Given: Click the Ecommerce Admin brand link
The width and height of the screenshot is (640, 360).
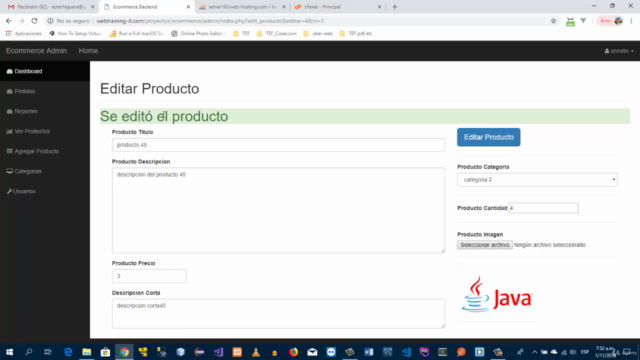Looking at the screenshot, I should pos(36,51).
